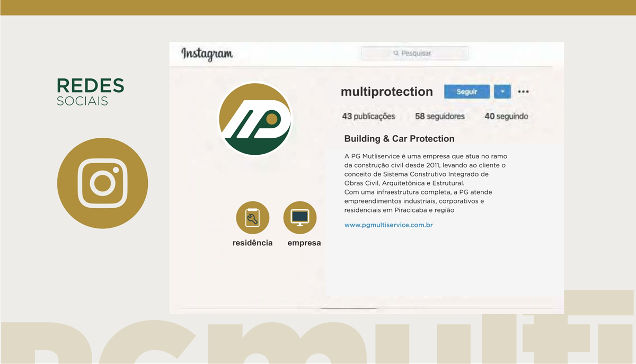Open the three-dots more options menu
This screenshot has height=364, width=636.
tap(524, 92)
